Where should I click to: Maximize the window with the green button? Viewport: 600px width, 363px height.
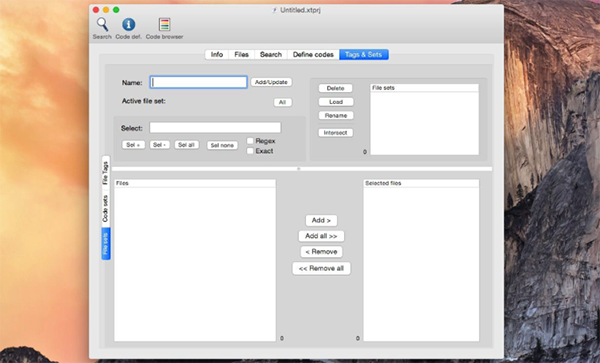click(x=116, y=10)
